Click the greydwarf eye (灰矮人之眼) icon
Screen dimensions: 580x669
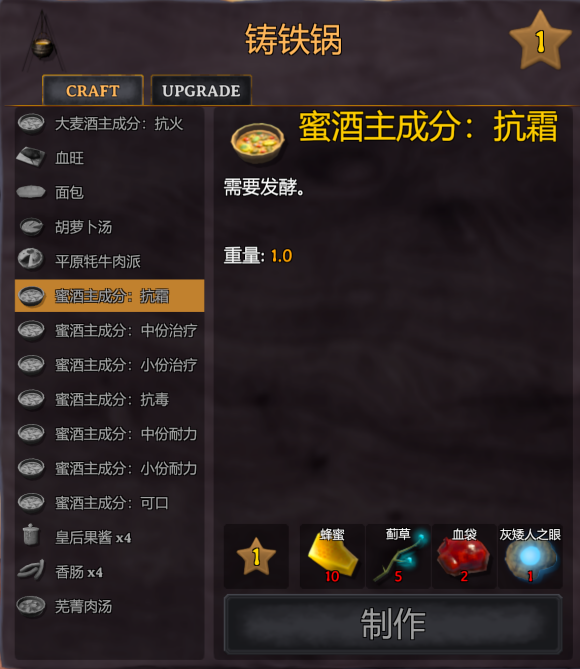point(530,556)
